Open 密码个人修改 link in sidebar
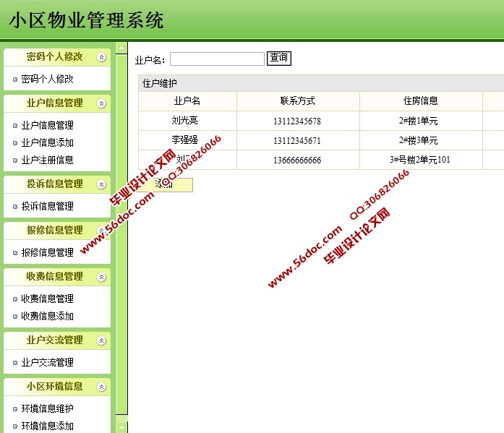Screen dimensions: 504x433 [x=47, y=79]
